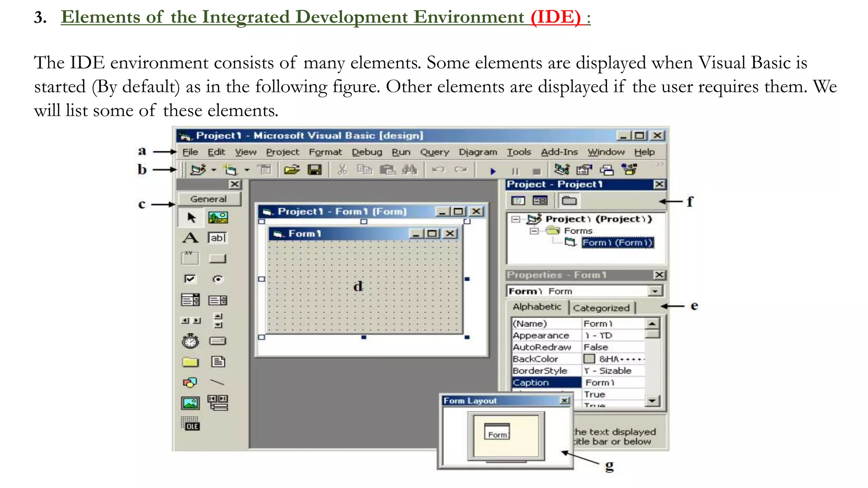Viewport: 868px width, 488px height.
Task: Select the Shape tool
Action: coord(190,383)
